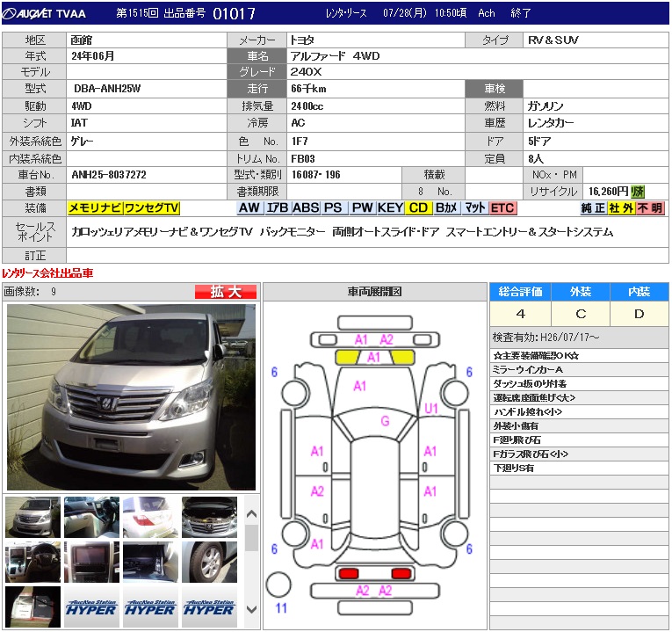Click the vehicle history レンタカー value
Viewport: 672px width, 632px height.
click(550, 123)
